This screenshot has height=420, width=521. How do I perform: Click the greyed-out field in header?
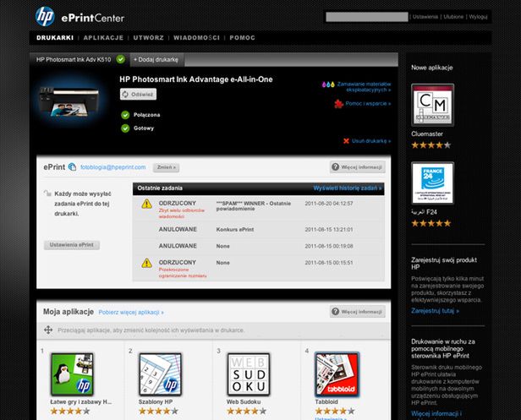[367, 17]
